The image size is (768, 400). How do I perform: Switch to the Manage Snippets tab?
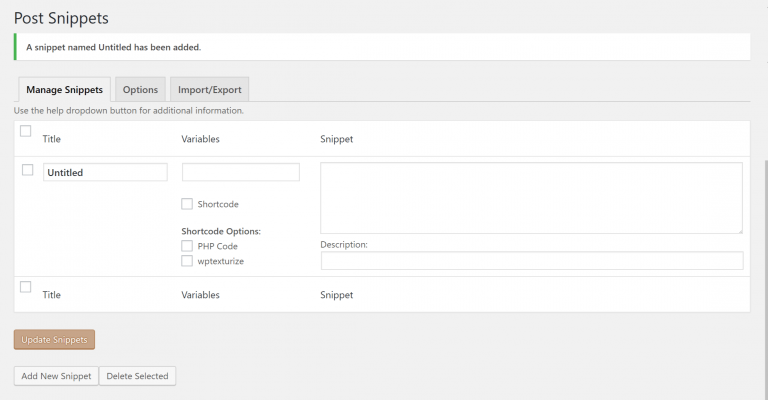pos(64,89)
